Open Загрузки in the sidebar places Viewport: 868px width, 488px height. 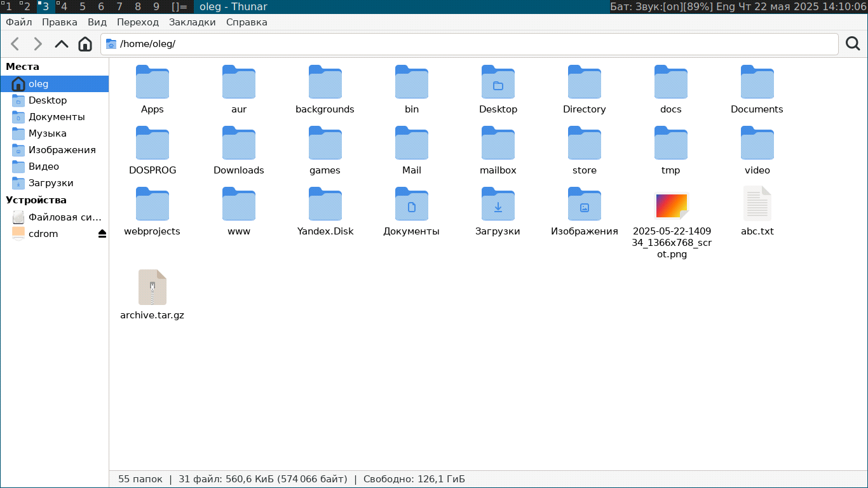[x=55, y=183]
